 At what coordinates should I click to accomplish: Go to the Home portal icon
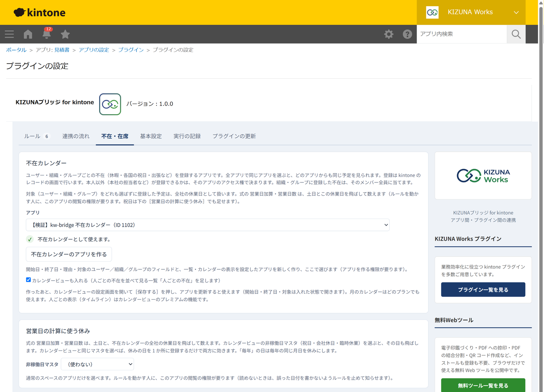coord(28,34)
